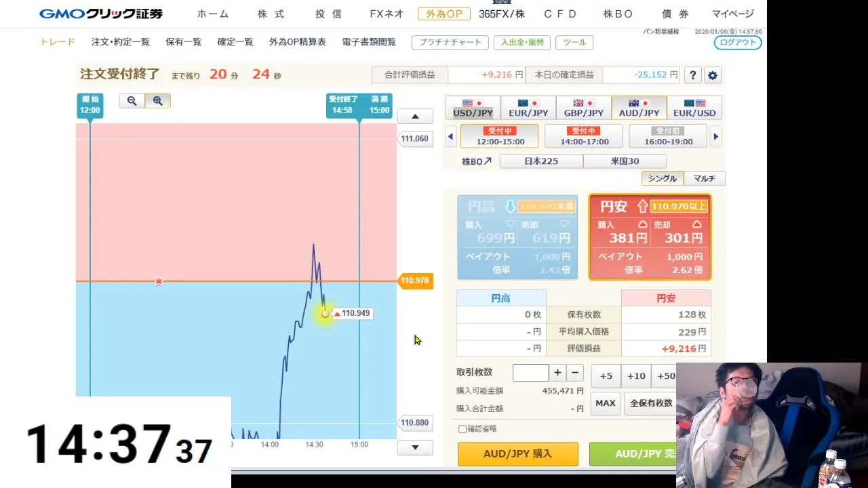Image resolution: width=868 pixels, height=488 pixels.
Task: Add 5 lots with the +5 button
Action: (x=606, y=376)
